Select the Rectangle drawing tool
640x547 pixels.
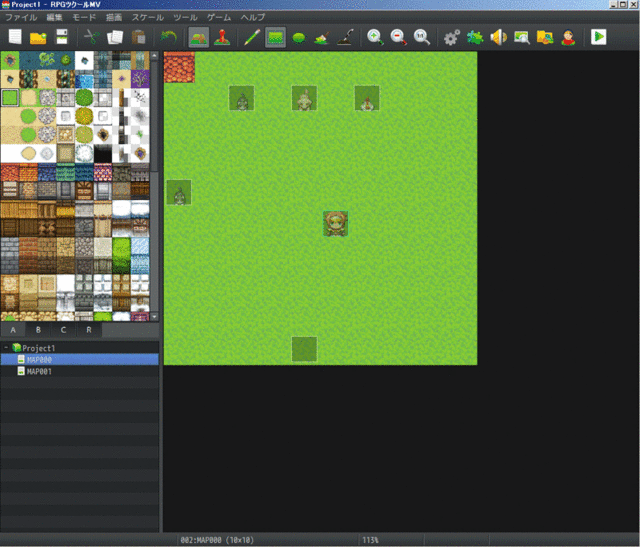[x=276, y=37]
